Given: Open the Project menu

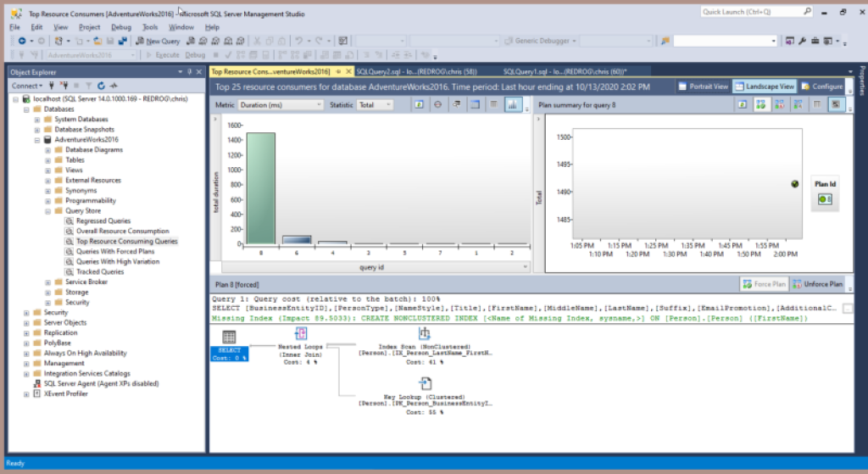Looking at the screenshot, I should point(89,27).
